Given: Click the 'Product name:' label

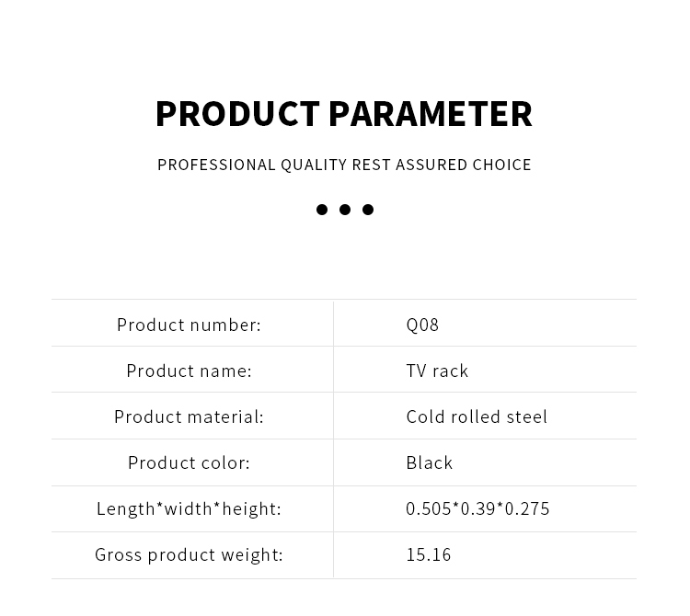Looking at the screenshot, I should pyautogui.click(x=189, y=371).
